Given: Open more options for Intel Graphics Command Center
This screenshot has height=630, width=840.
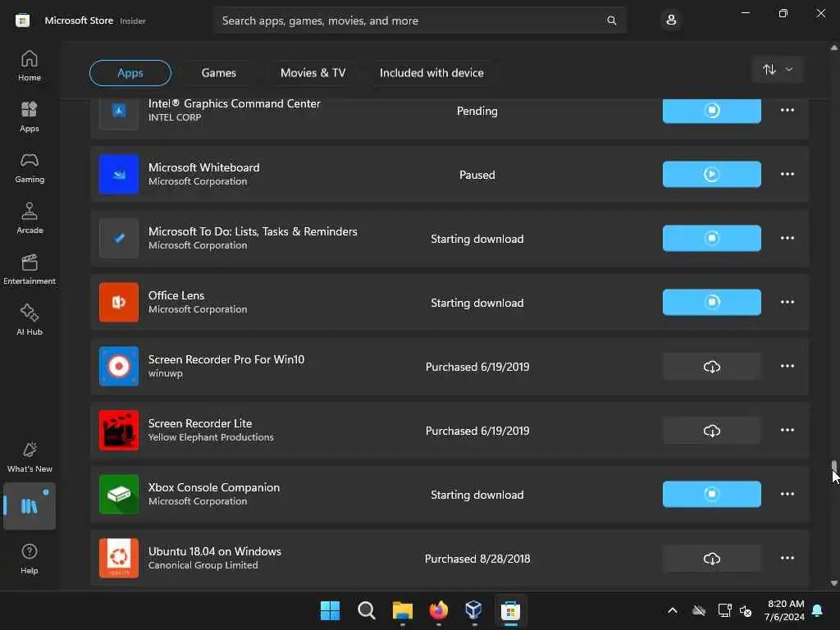Looking at the screenshot, I should coord(787,110).
